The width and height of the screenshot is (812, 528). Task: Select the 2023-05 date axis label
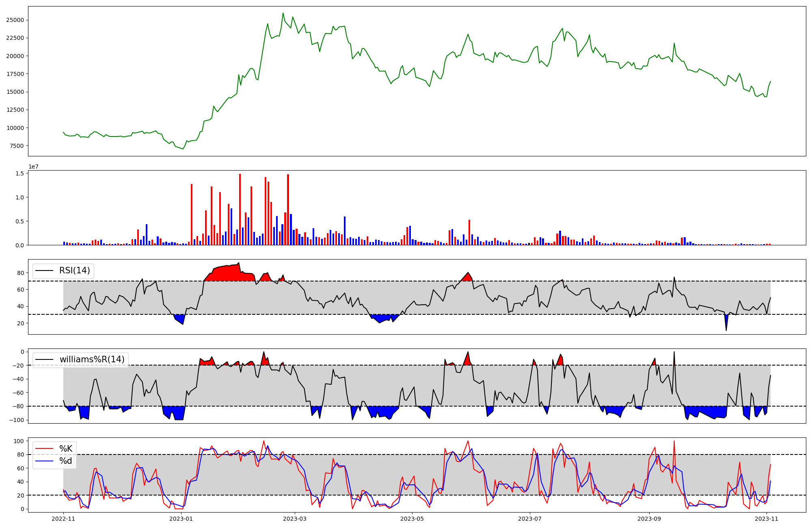tap(412, 519)
